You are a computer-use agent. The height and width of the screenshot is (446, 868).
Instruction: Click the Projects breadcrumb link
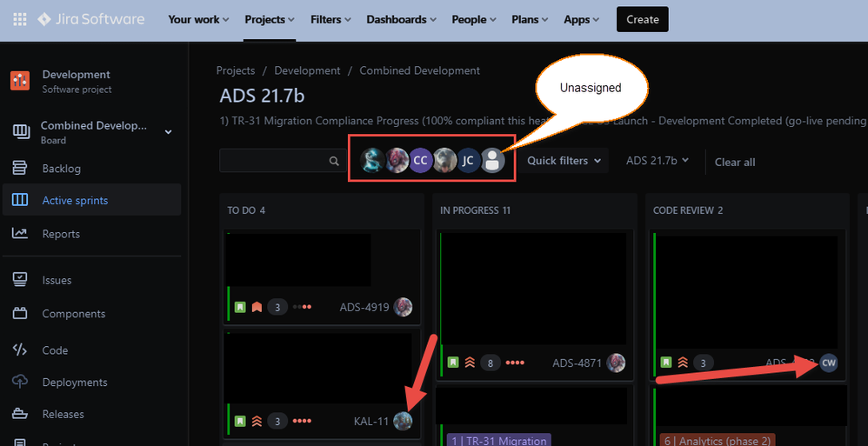click(x=236, y=70)
